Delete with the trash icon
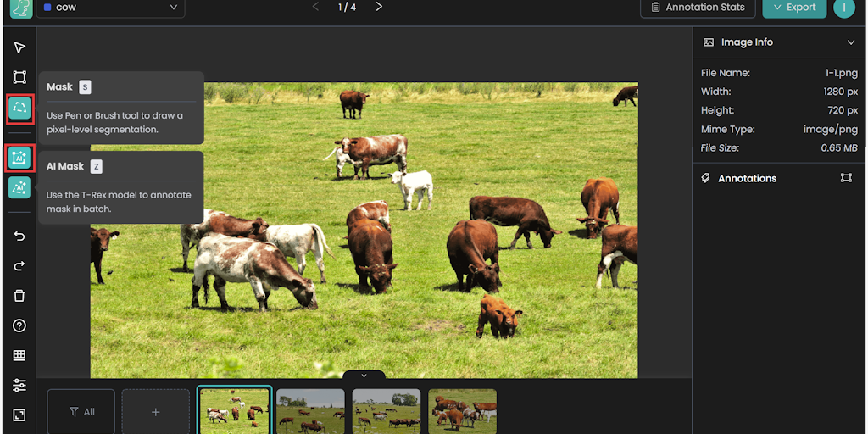 pos(20,296)
